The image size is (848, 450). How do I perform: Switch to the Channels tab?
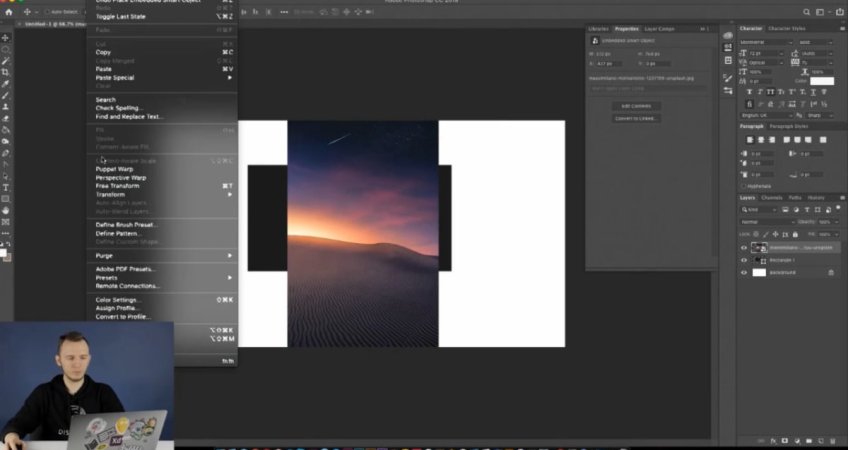click(x=773, y=197)
